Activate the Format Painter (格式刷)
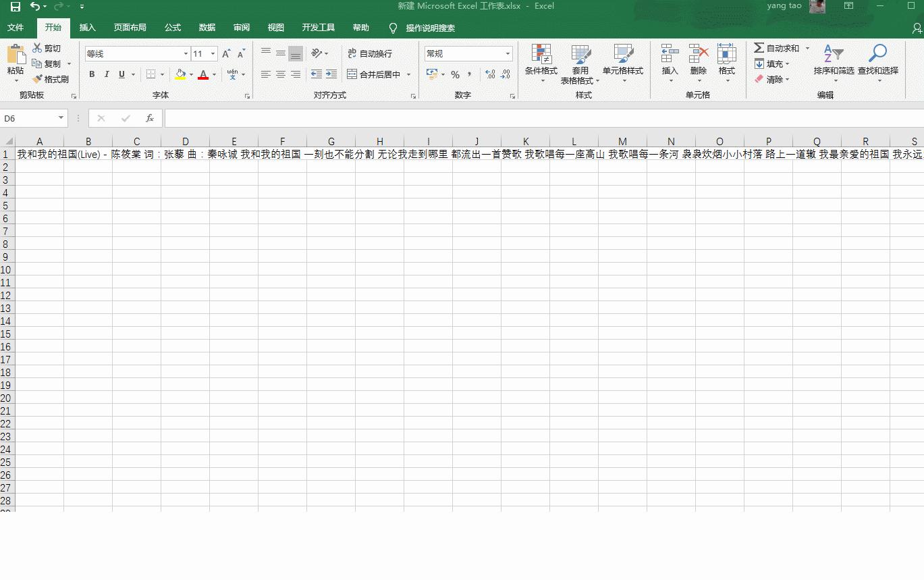 coord(51,79)
